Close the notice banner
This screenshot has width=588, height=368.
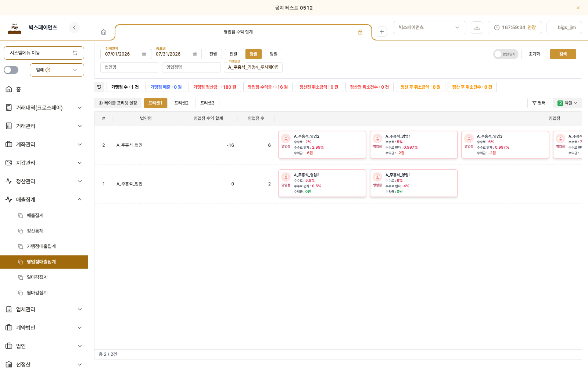578,8
